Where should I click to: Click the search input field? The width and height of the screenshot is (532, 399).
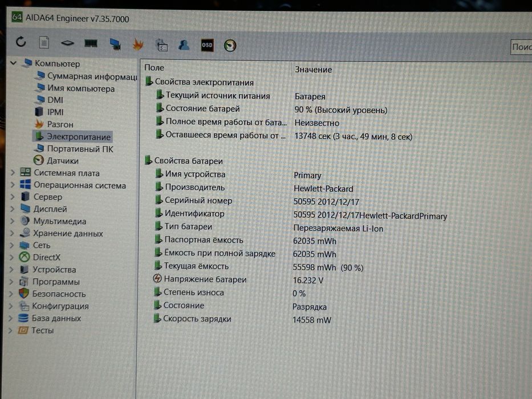(521, 47)
